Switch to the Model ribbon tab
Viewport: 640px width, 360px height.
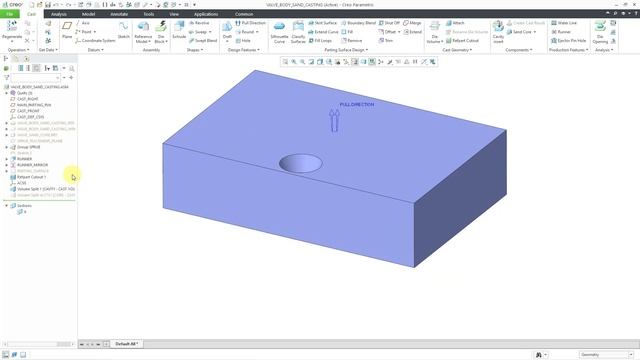point(89,14)
